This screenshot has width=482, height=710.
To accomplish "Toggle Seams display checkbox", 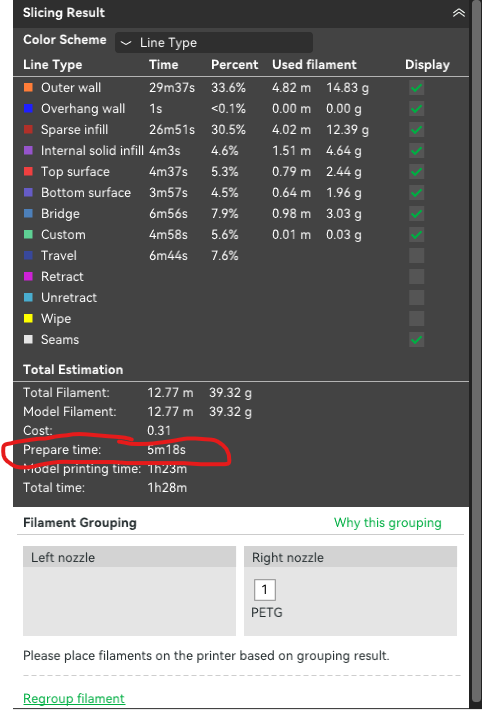I will tap(416, 340).
